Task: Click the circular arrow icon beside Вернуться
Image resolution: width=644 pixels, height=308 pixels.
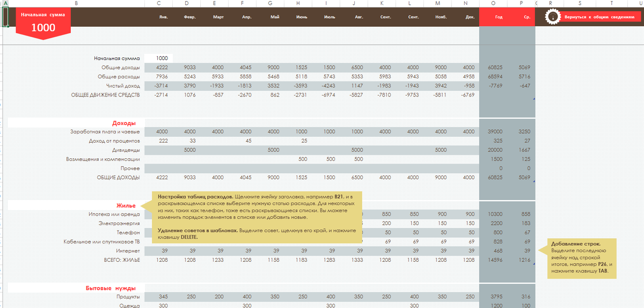Action: pos(552,17)
